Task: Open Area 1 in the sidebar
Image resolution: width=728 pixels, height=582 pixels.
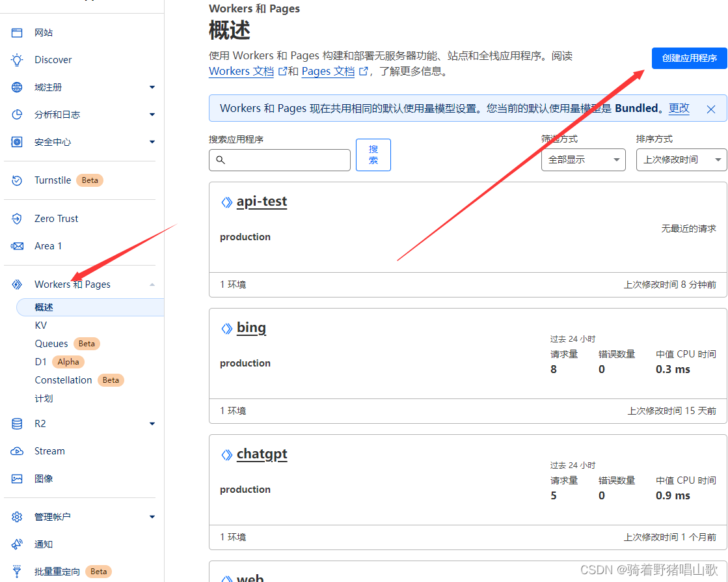Action: tap(48, 246)
